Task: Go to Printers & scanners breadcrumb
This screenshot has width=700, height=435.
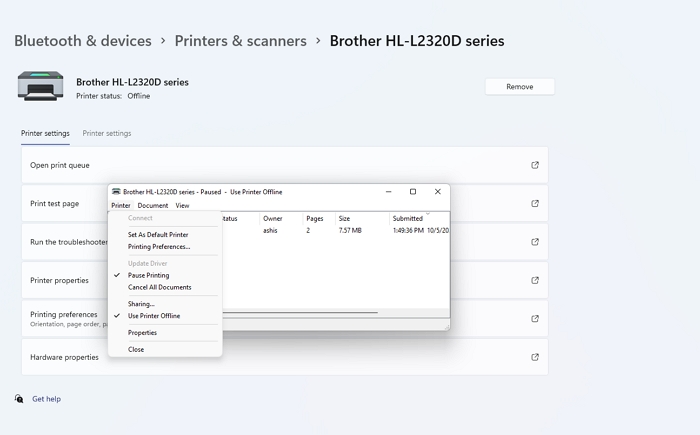Action: coord(241,41)
